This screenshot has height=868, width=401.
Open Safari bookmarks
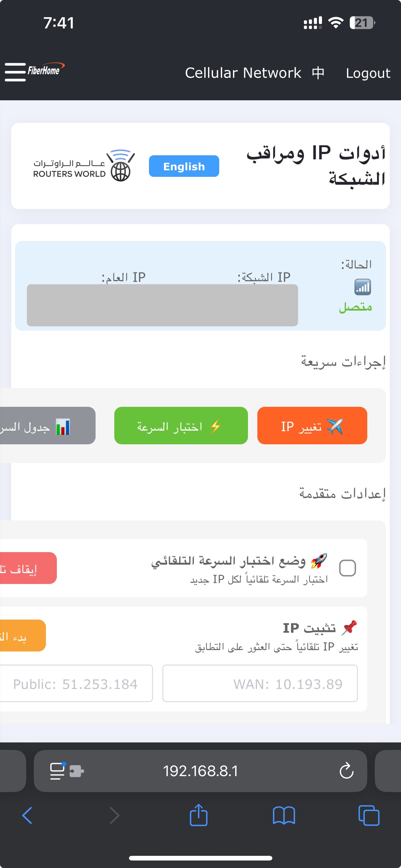pos(284,816)
